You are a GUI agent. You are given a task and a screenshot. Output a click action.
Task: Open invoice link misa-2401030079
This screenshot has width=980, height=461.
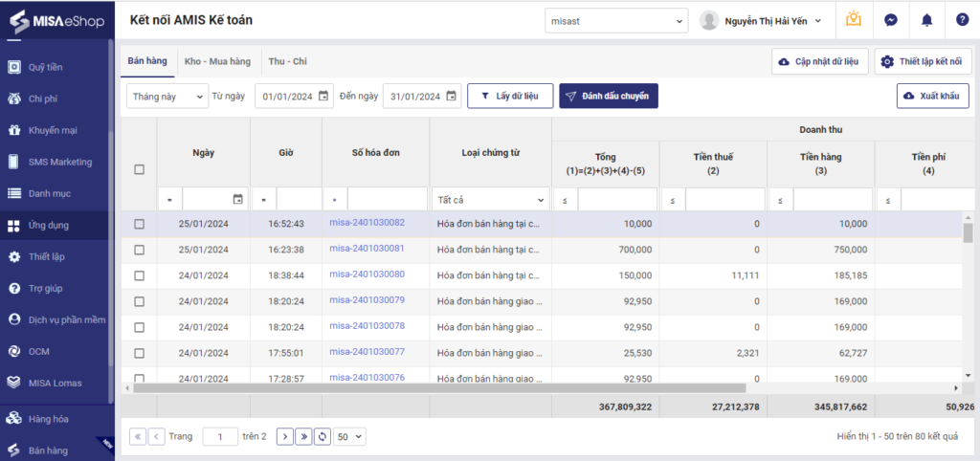(367, 299)
